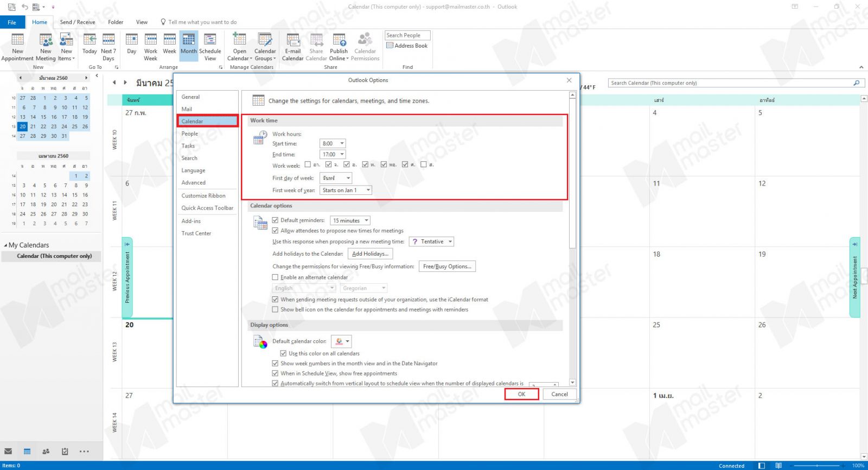Click Cancel in Outlook Options
868x470 pixels.
tap(559, 395)
